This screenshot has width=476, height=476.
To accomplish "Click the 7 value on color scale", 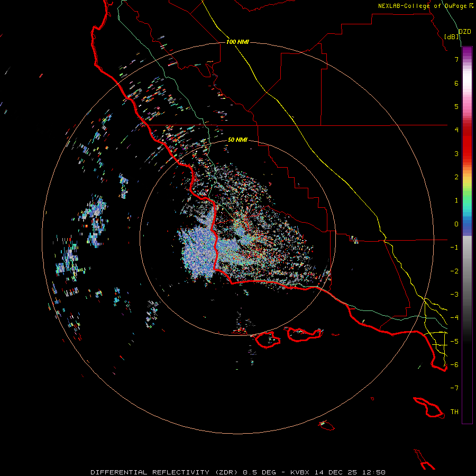I will [456, 59].
